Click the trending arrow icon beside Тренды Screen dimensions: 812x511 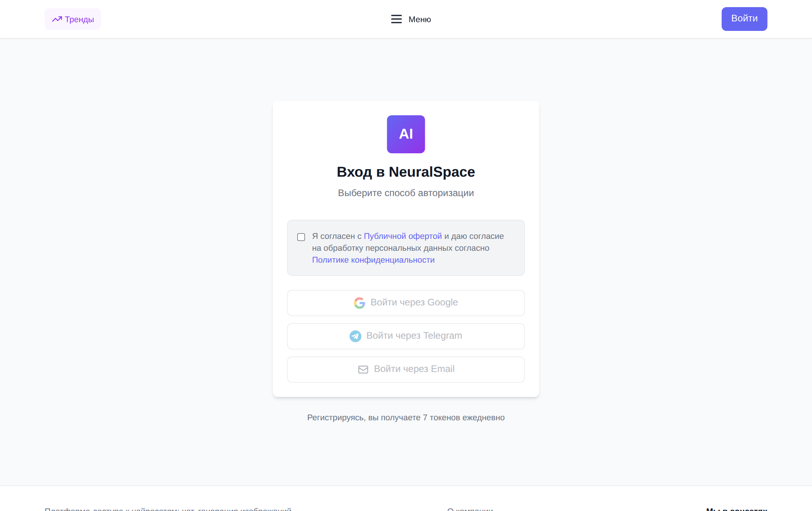coord(57,19)
